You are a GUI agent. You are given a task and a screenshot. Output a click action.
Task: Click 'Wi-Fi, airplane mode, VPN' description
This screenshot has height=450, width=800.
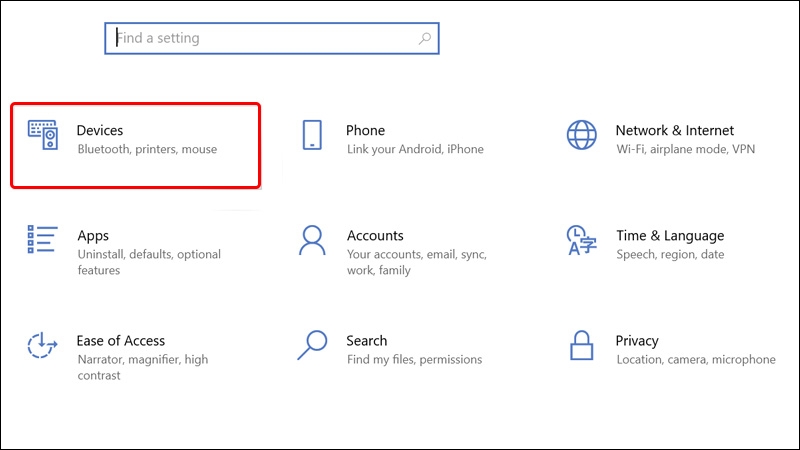point(685,149)
